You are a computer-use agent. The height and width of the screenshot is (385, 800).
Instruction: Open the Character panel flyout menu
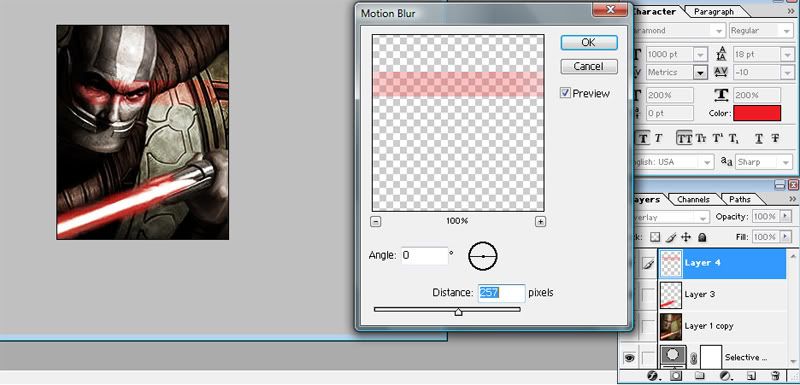tap(791, 11)
